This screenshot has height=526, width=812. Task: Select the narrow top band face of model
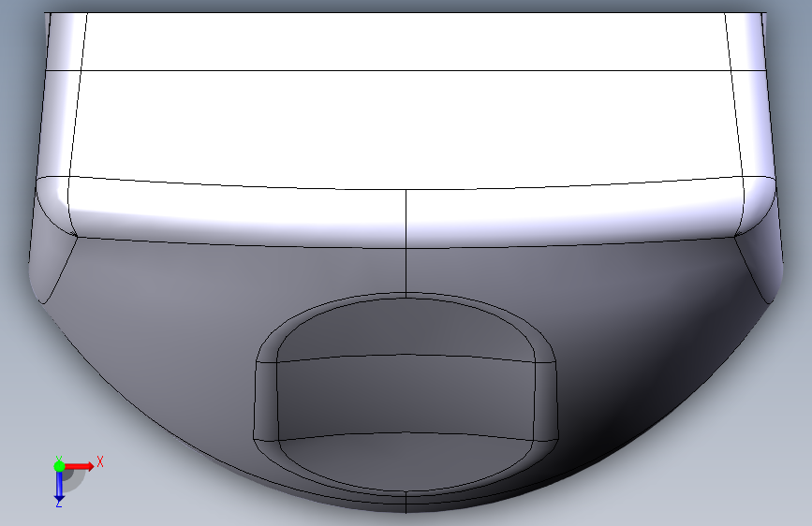[x=406, y=41]
